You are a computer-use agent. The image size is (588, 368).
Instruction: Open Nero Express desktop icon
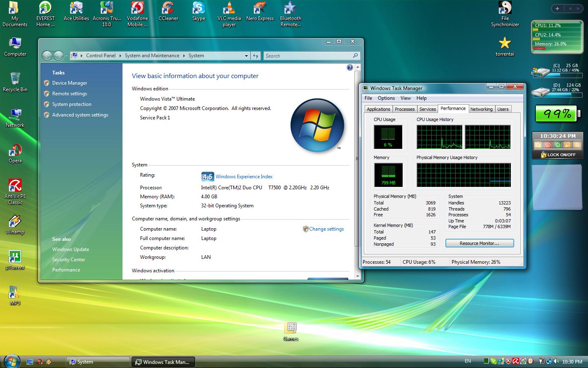pos(260,11)
